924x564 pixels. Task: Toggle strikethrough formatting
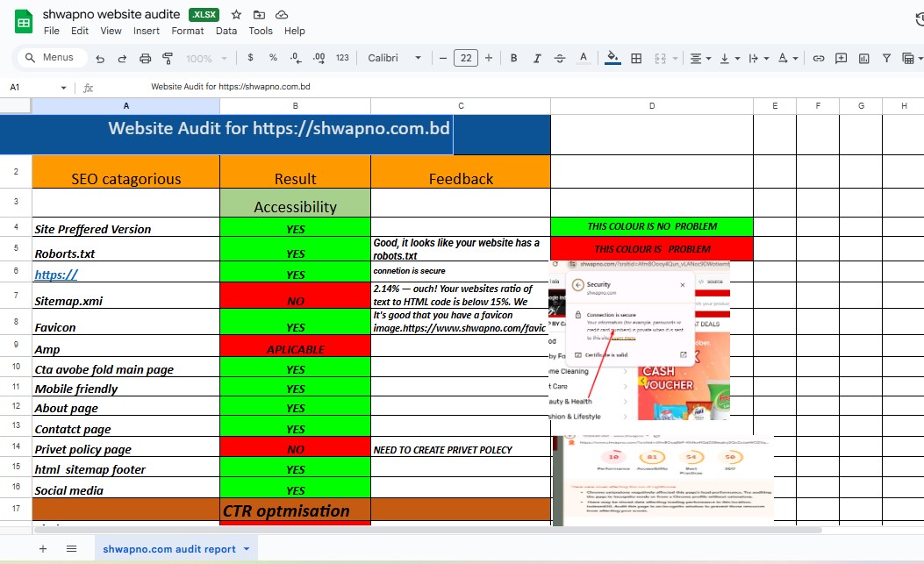(559, 57)
